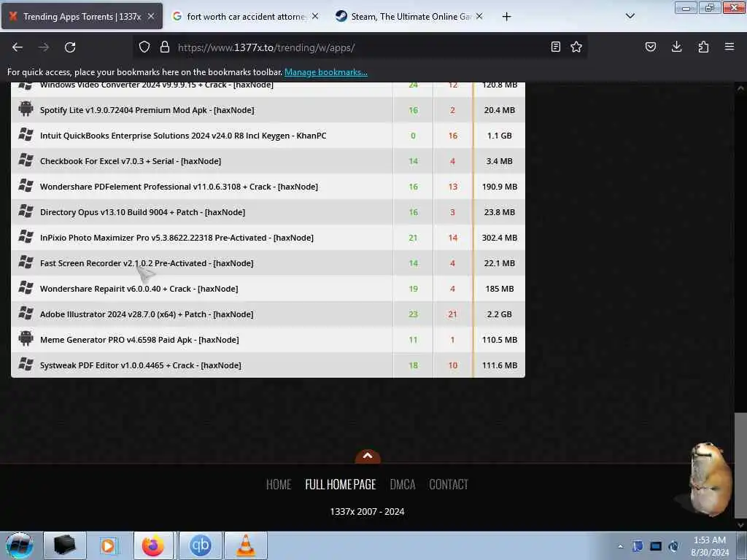747x560 pixels.
Task: Open the extensions puzzle icon
Action: pyautogui.click(x=703, y=47)
